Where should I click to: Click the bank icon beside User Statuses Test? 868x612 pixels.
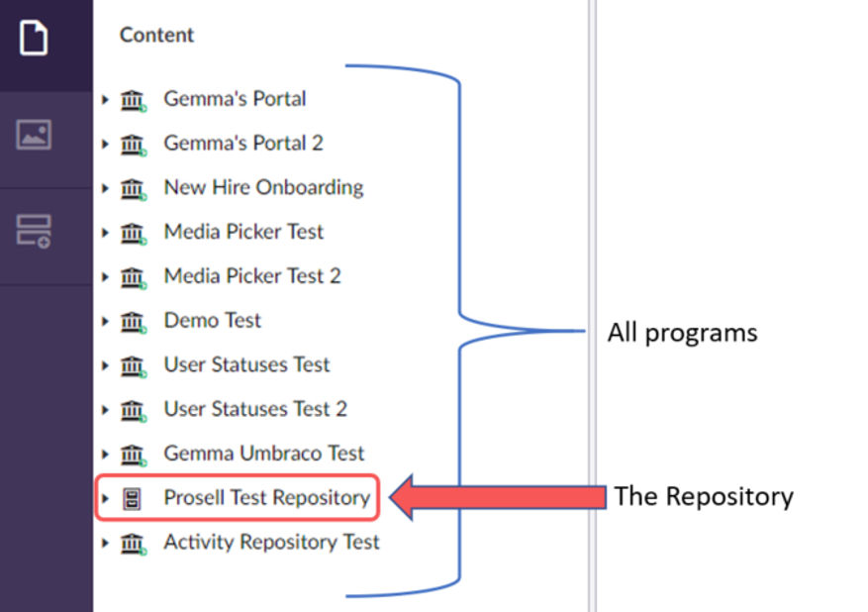133,364
